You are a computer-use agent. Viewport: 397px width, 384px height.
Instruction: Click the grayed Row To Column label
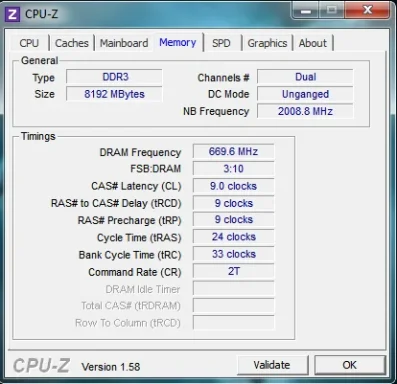(128, 323)
